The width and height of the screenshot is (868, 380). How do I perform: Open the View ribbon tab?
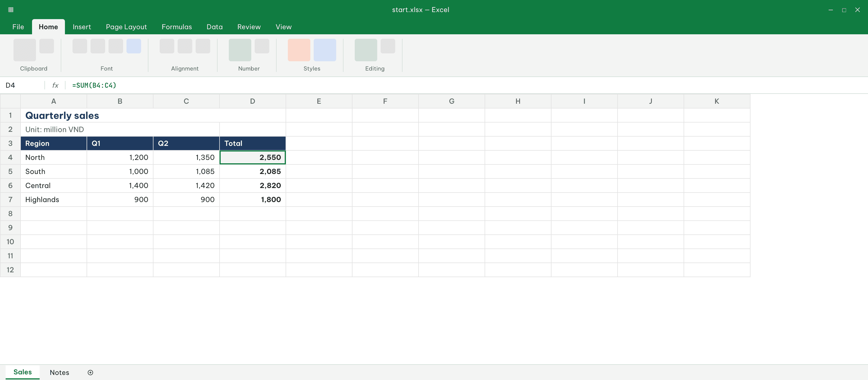coord(284,27)
